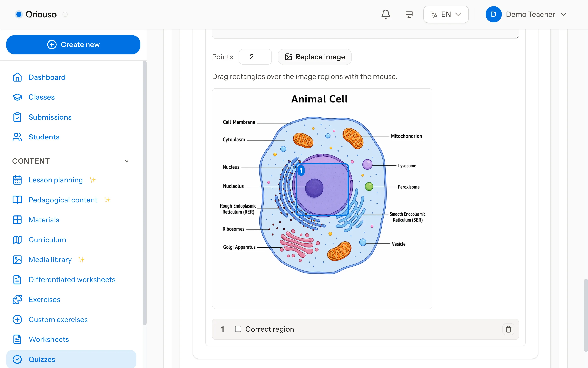Collapse the CONTENT section chevron
The image size is (588, 368).
127,161
